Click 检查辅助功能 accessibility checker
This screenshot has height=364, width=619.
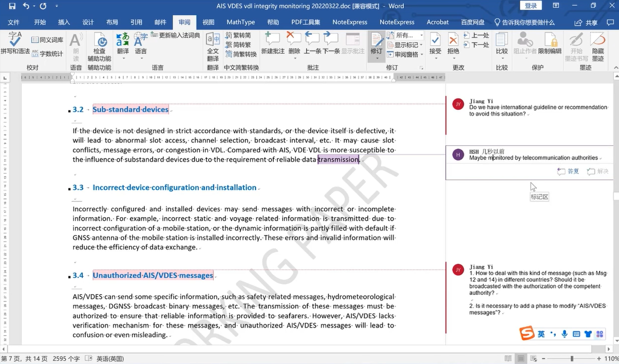click(x=99, y=47)
